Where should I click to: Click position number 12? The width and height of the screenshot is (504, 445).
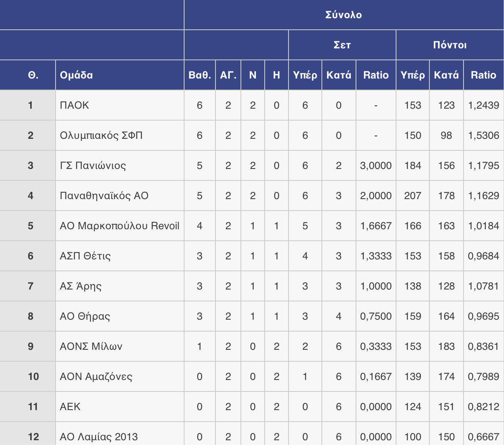33,437
